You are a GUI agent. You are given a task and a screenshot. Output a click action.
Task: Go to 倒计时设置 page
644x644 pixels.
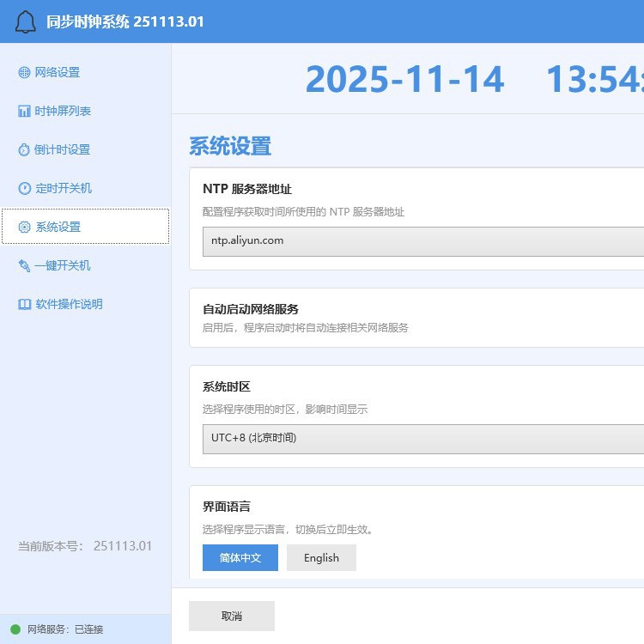85,150
